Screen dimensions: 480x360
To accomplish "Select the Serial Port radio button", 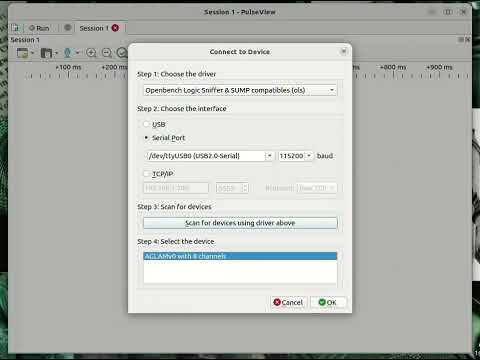I will [x=146, y=137].
